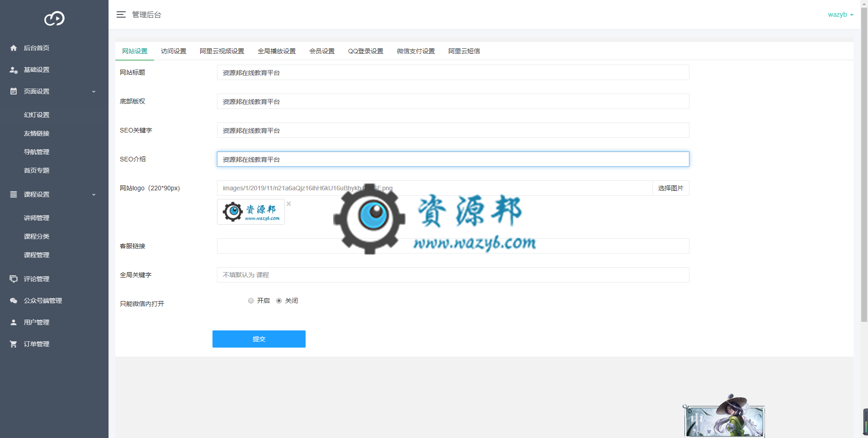Click the 网站logo image path field
The image size is (868, 438).
434,188
